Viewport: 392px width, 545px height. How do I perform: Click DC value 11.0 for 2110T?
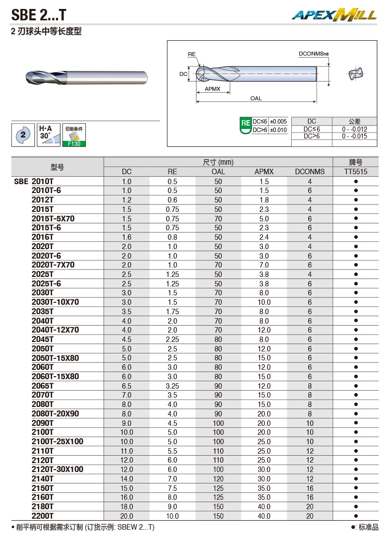(x=127, y=451)
